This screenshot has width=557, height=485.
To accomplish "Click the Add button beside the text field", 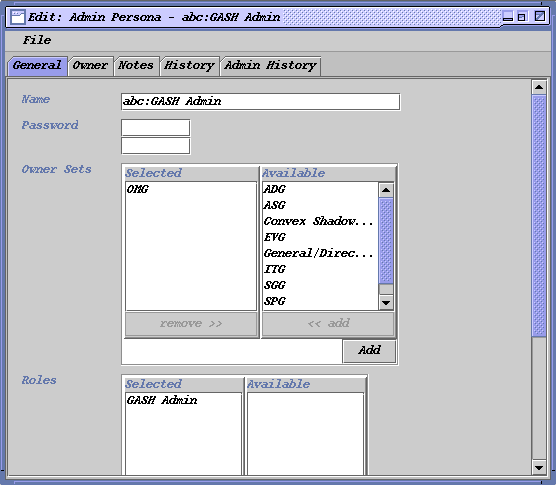I will [369, 351].
